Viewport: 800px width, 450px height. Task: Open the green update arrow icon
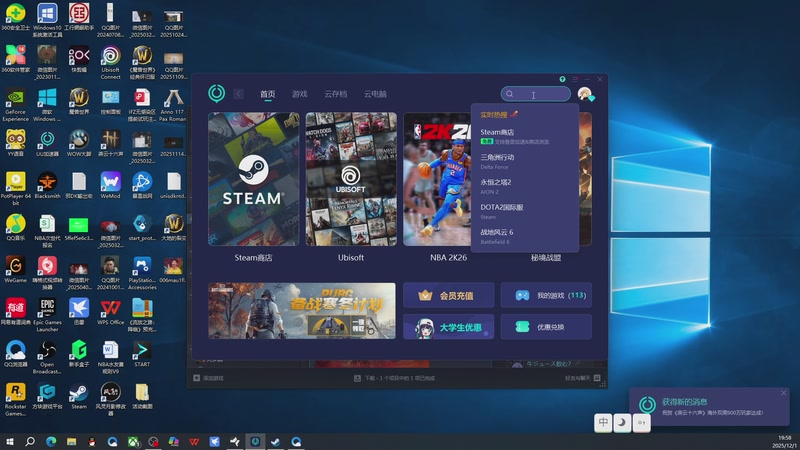562,79
